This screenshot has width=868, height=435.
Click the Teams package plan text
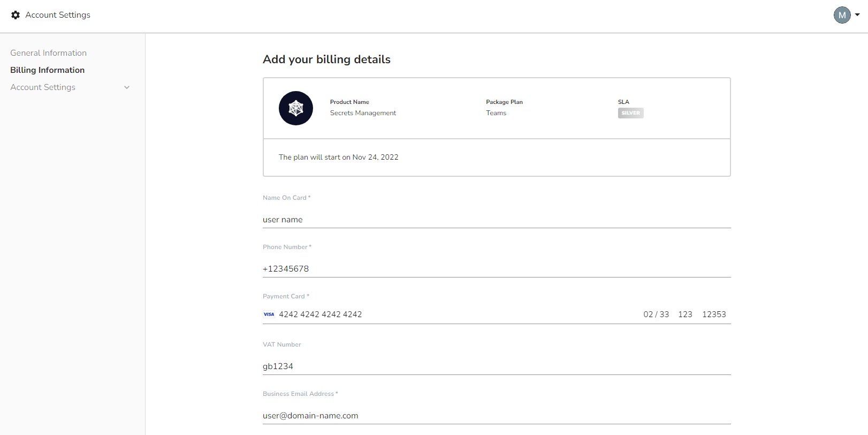pos(496,113)
